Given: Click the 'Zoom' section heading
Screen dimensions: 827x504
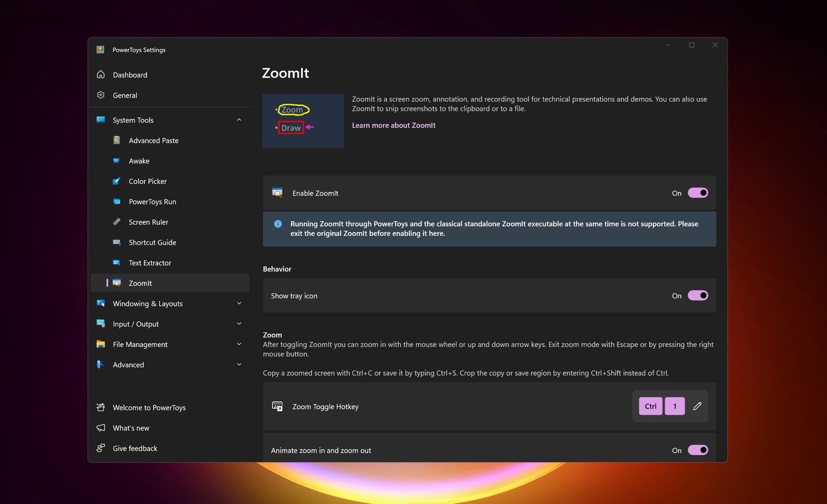Looking at the screenshot, I should [272, 335].
